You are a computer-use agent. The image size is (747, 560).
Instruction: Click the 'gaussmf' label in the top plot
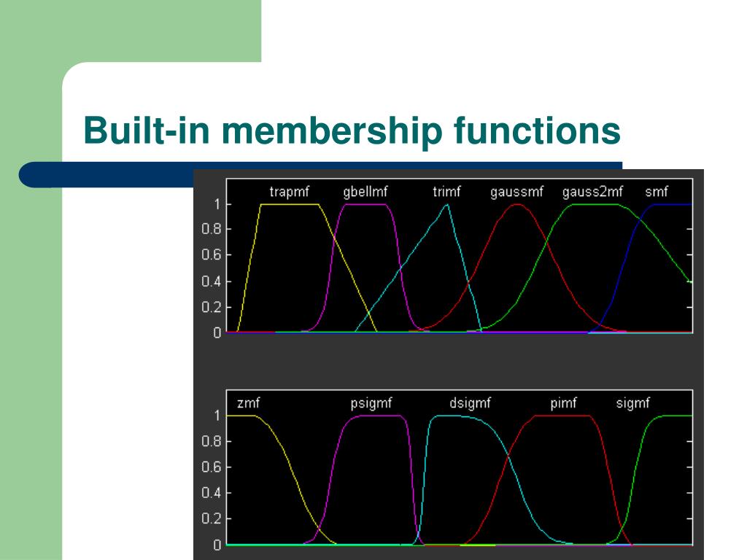coord(517,192)
